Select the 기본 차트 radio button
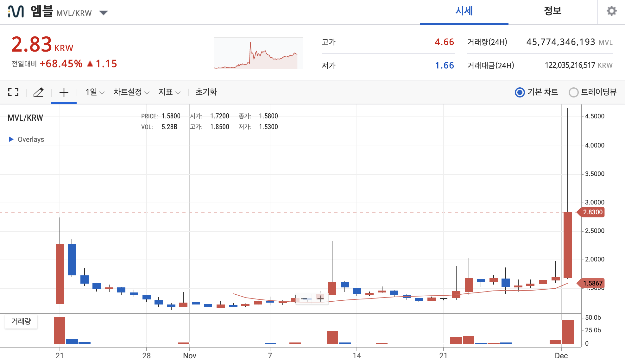 (x=520, y=92)
